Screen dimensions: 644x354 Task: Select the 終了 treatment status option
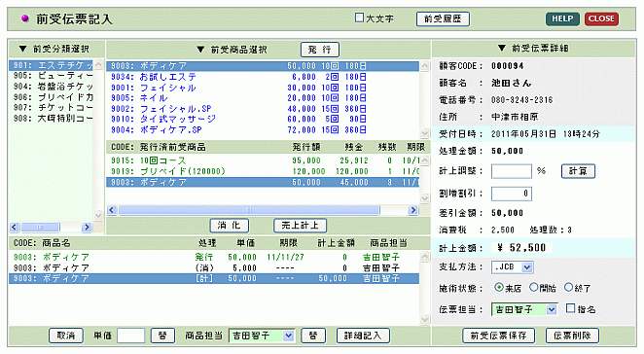[568, 288]
